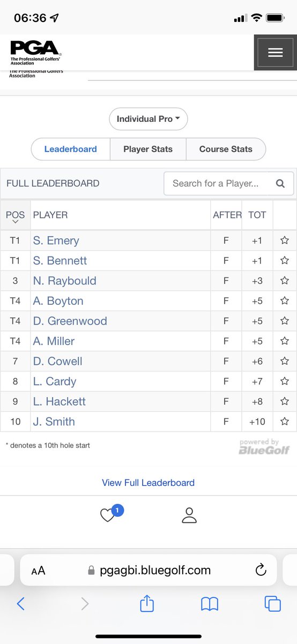Open the user profile icon
297x644 pixels.
click(x=189, y=515)
